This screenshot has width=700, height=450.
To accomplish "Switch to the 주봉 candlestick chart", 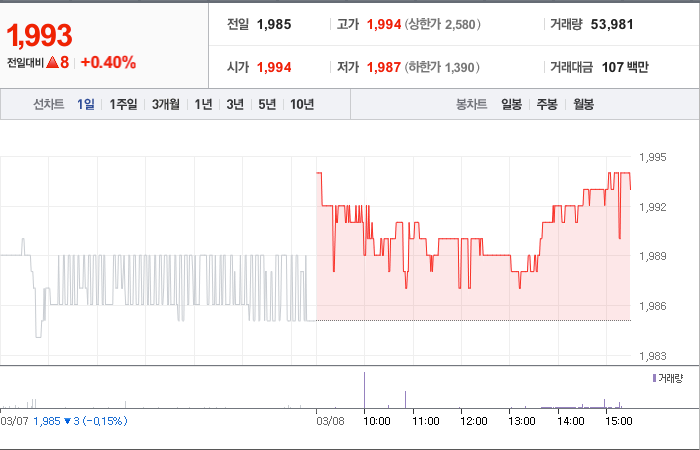I will click(547, 104).
